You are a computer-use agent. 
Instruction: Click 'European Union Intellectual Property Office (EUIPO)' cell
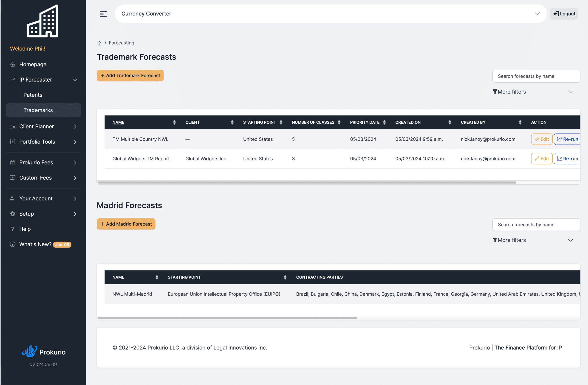[x=224, y=294]
